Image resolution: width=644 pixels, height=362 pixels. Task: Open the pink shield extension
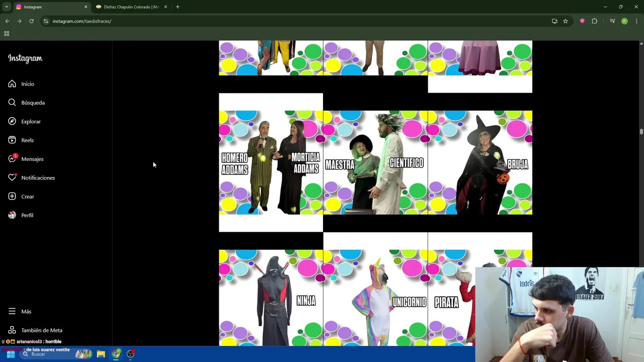tap(582, 21)
